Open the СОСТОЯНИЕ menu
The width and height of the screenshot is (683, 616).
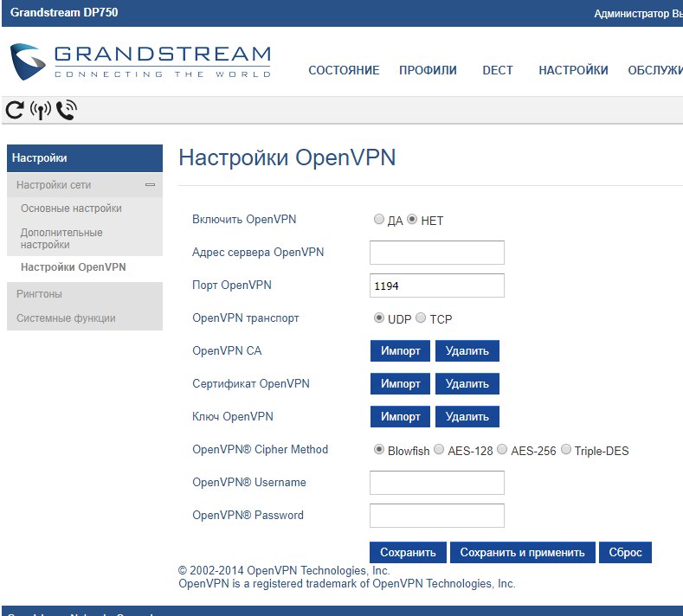click(x=344, y=70)
